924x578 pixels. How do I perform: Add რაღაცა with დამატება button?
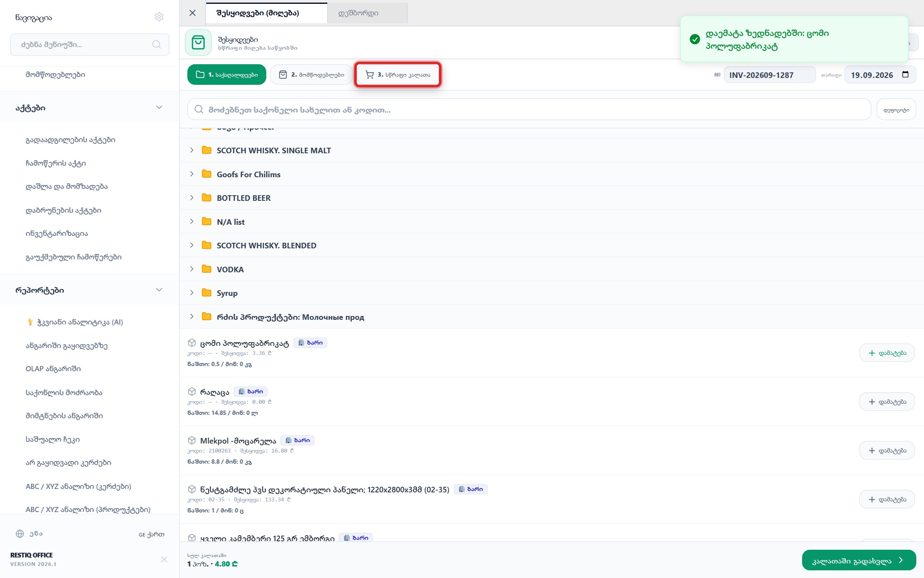[887, 402]
